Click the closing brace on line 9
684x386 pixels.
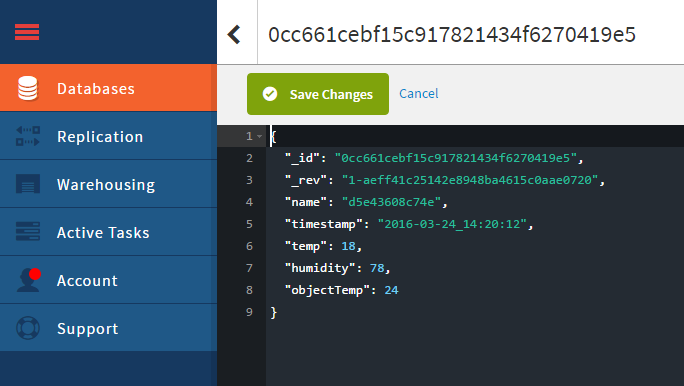point(274,312)
